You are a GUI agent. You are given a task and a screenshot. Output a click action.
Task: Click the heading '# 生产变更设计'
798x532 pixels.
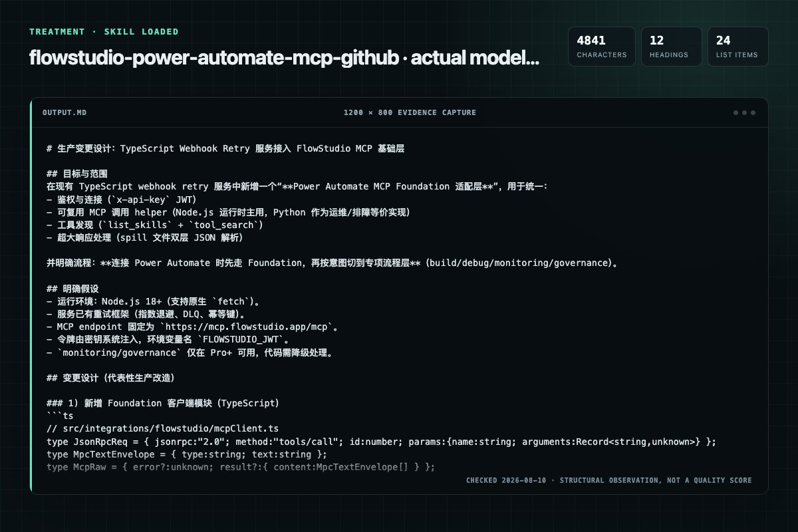point(225,148)
